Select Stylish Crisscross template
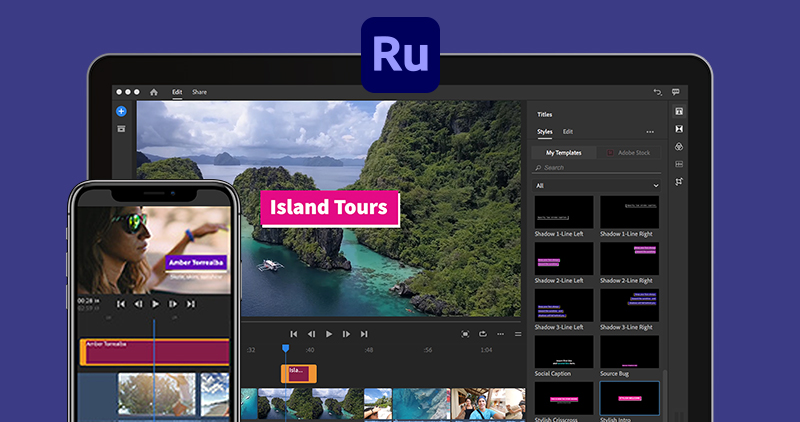The width and height of the screenshot is (800, 422). (x=564, y=399)
